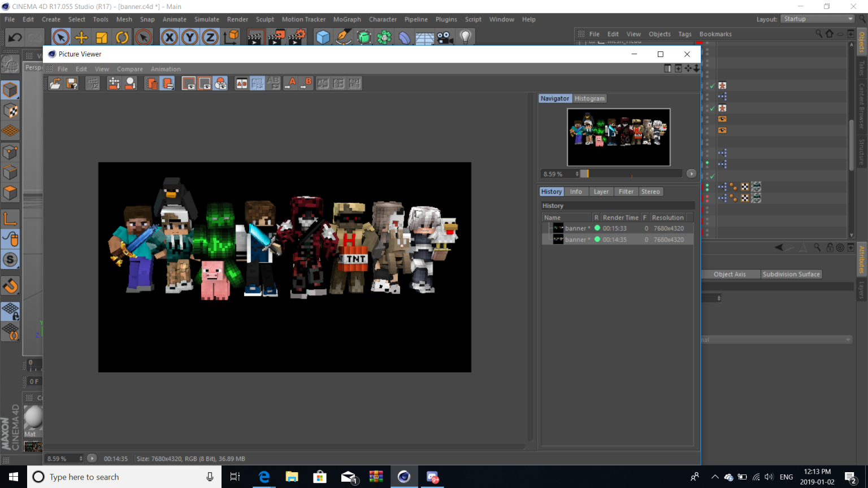Toggle Z axis lock
This screenshot has height=488, width=868.
pyautogui.click(x=210, y=38)
